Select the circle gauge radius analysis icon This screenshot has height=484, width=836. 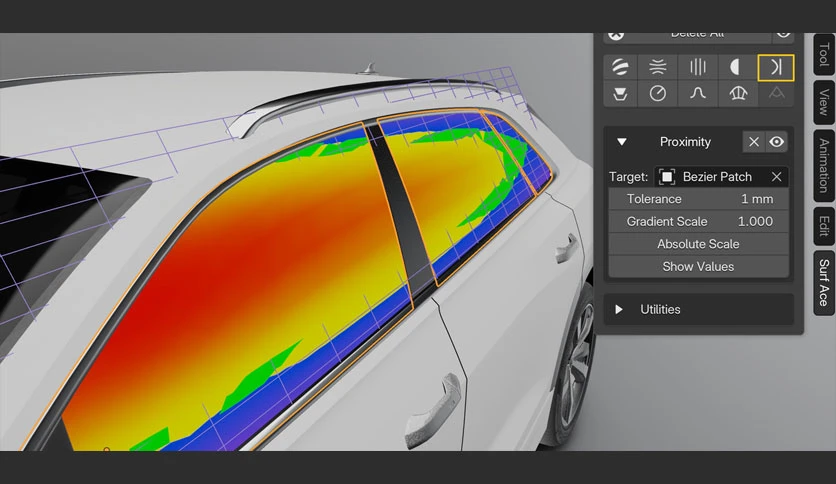(658, 94)
